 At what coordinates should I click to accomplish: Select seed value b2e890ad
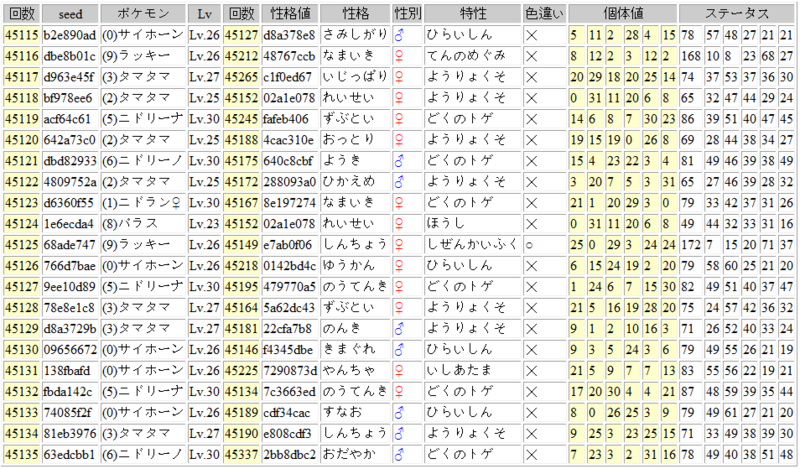[x=70, y=35]
